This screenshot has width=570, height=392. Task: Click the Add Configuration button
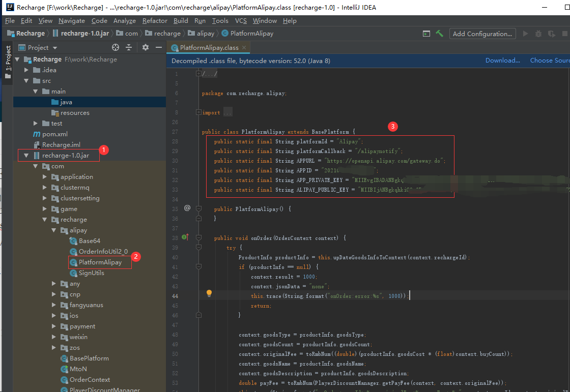click(x=482, y=34)
